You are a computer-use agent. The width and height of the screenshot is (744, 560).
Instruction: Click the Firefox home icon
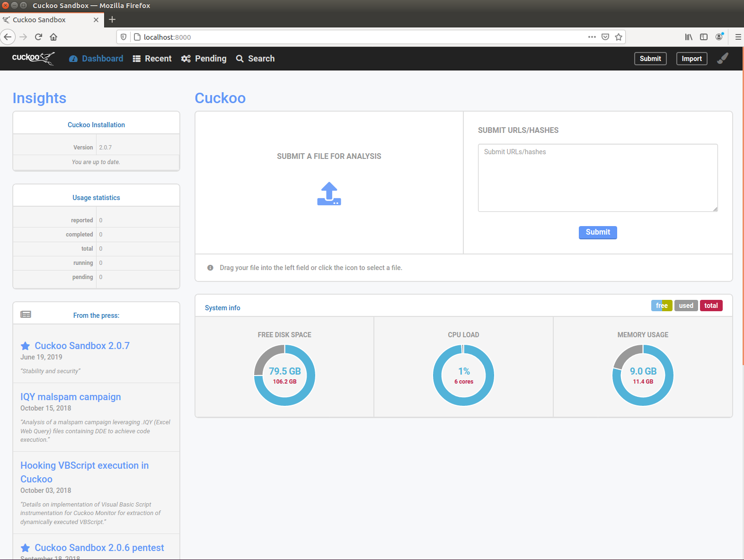click(x=53, y=37)
